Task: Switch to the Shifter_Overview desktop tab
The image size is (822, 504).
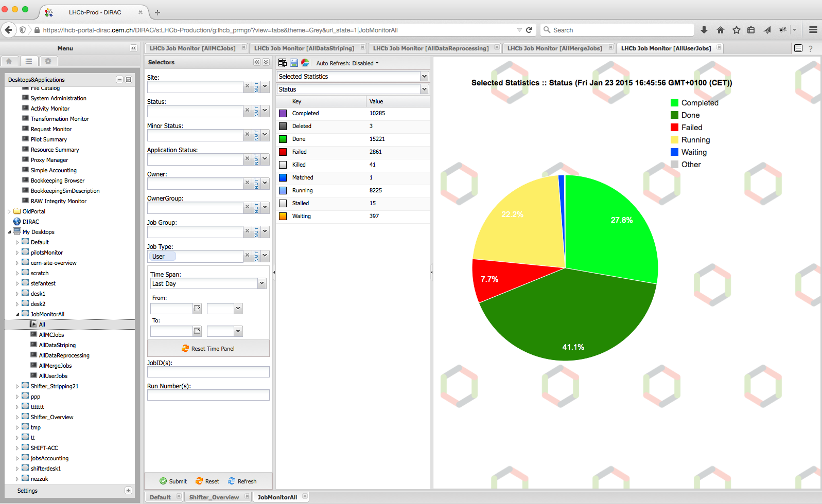Action: pyautogui.click(x=214, y=497)
